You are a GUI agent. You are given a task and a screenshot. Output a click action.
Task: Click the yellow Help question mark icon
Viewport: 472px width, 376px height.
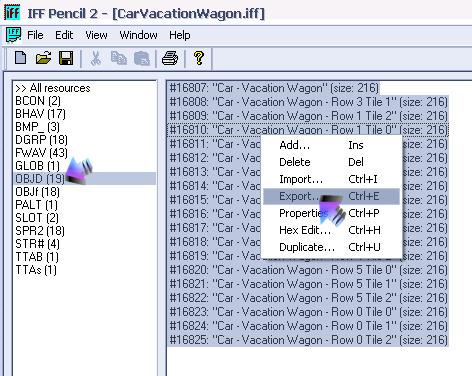(x=199, y=58)
